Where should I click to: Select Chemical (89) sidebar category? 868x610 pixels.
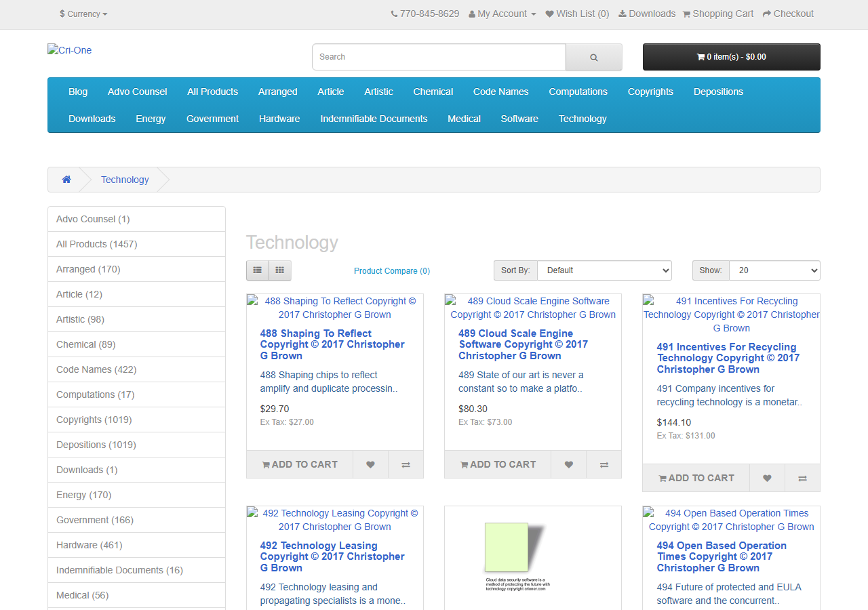click(136, 344)
